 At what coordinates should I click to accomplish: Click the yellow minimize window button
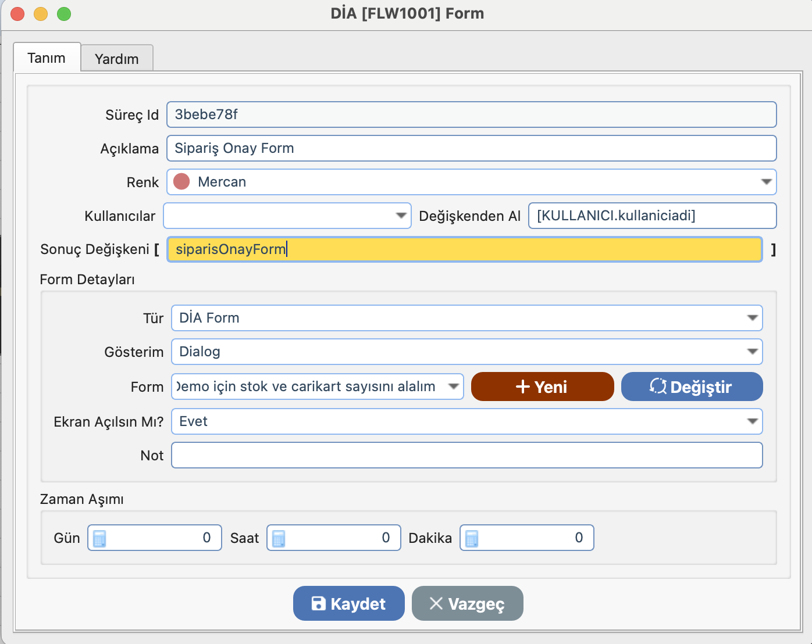[41, 14]
